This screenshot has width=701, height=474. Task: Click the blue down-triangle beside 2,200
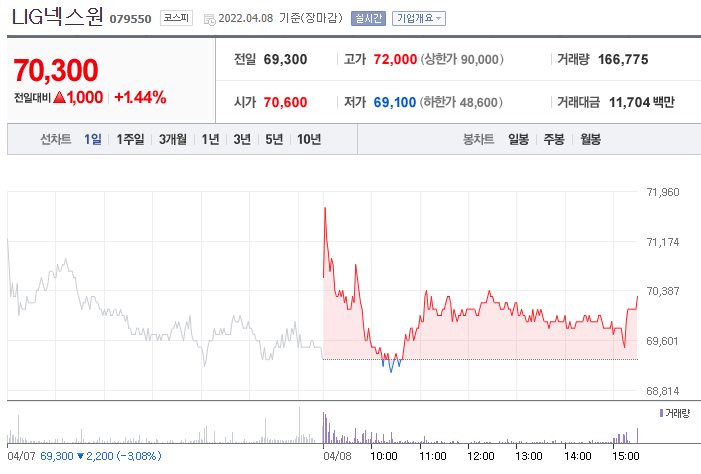click(80, 456)
